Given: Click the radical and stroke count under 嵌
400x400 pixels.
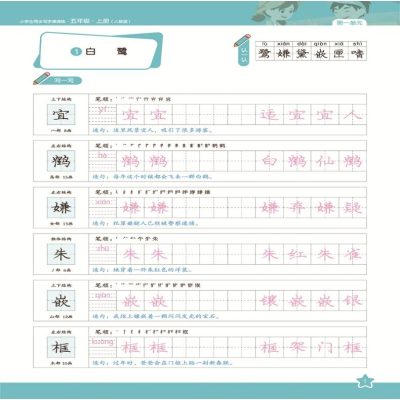Looking at the screenshot, I should tap(61, 316).
